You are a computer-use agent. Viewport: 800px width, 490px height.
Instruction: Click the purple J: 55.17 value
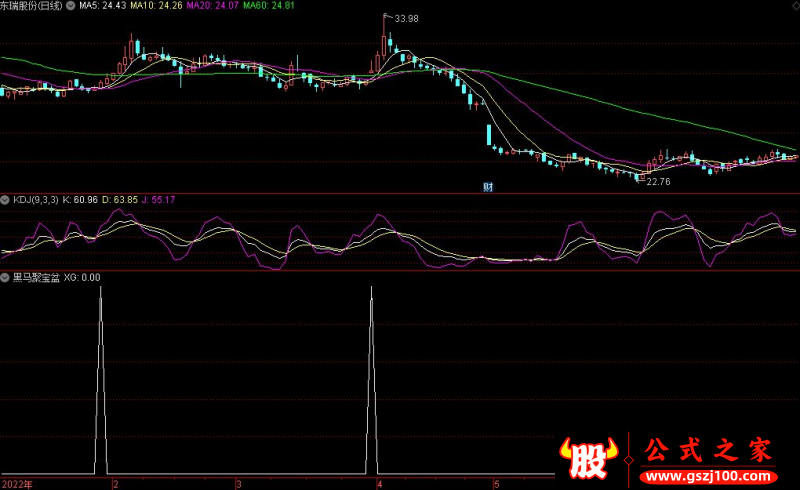pyautogui.click(x=157, y=201)
